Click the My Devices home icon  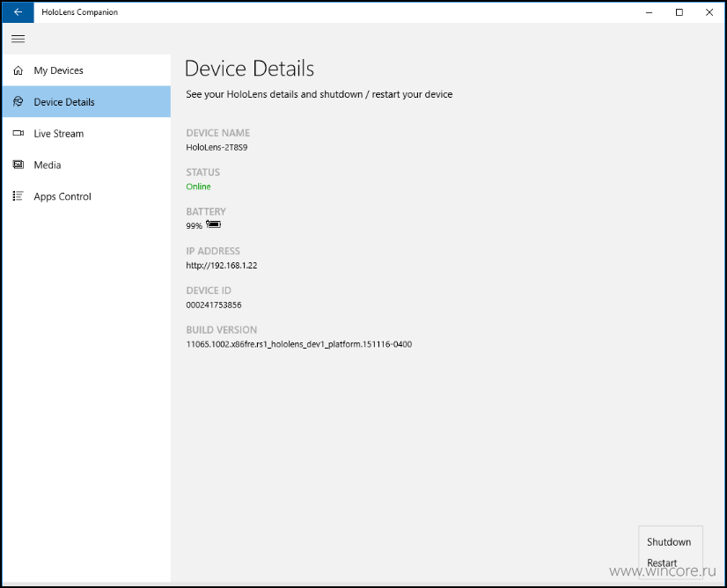point(18,70)
